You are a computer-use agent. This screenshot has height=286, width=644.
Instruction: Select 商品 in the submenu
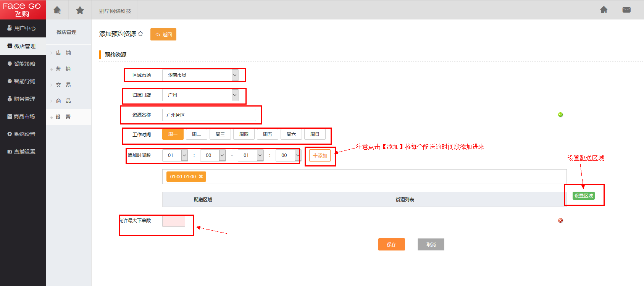click(63, 101)
